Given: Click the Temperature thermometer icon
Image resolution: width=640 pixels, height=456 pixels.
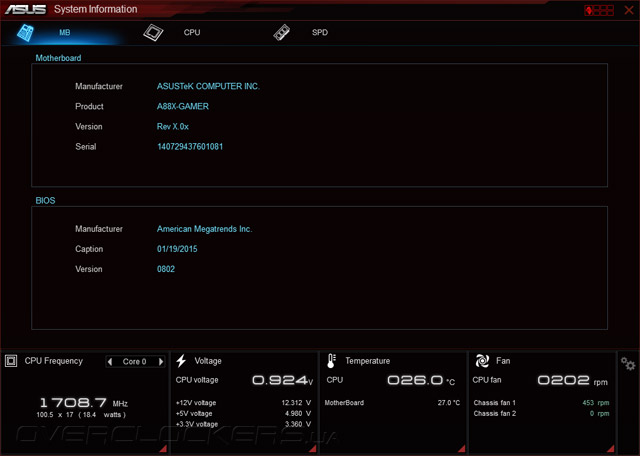Looking at the screenshot, I should pyautogui.click(x=331, y=361).
